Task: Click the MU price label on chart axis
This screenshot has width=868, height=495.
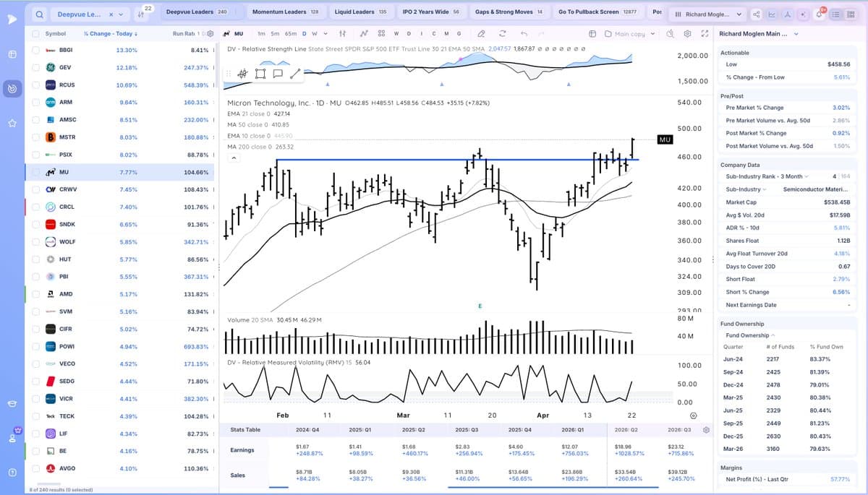Action: pyautogui.click(x=665, y=139)
